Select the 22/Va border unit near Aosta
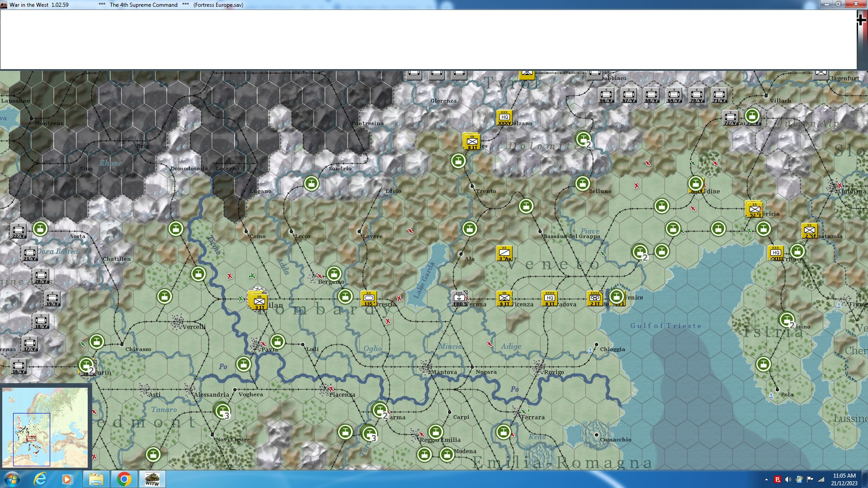The image size is (868, 488). [x=19, y=230]
